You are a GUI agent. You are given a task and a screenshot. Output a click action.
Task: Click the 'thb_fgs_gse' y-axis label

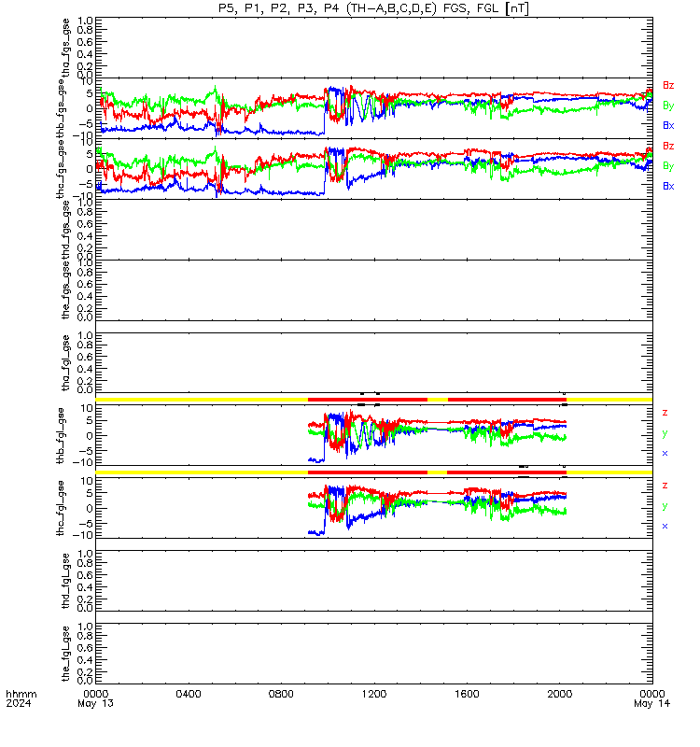[61, 109]
